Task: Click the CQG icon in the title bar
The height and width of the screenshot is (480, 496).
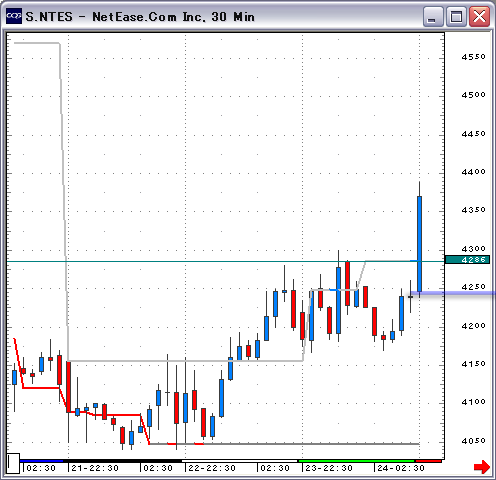Action: (x=14, y=16)
